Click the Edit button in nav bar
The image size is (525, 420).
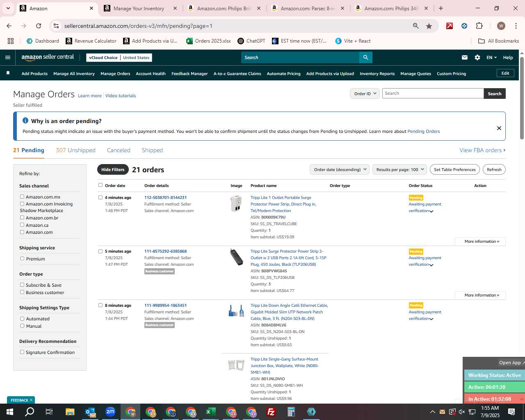[505, 73]
